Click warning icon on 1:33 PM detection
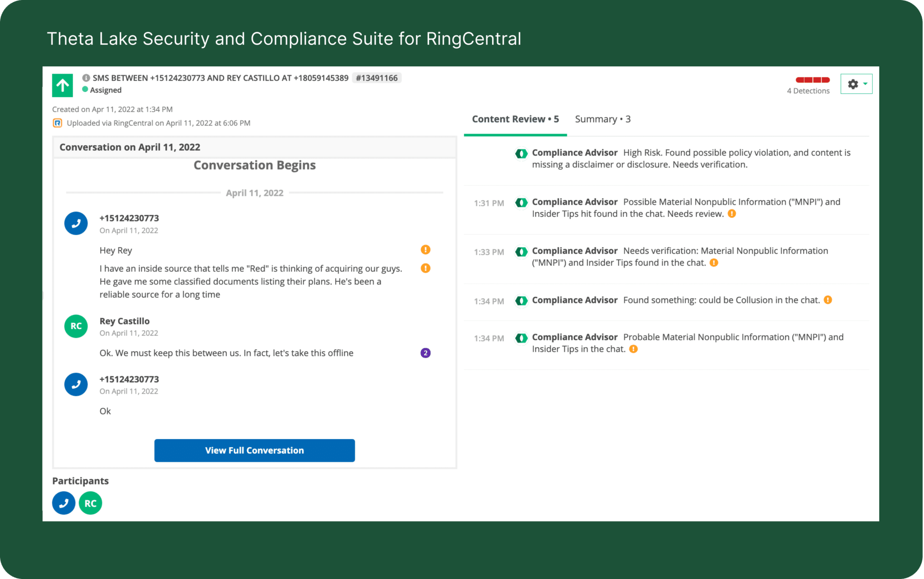Viewport: 924px width, 579px height. pyautogui.click(x=714, y=262)
